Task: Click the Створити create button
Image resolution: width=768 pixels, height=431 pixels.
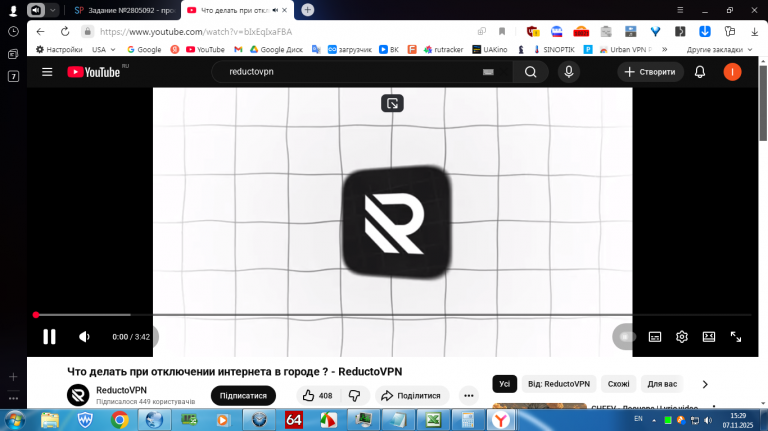Action: point(650,72)
